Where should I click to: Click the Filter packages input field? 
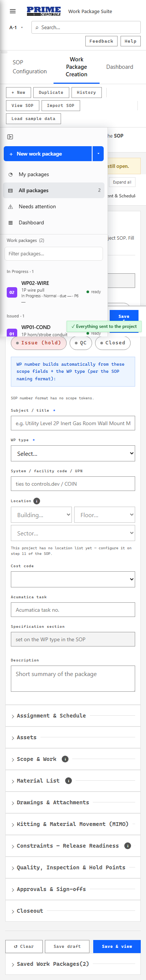[x=54, y=254]
